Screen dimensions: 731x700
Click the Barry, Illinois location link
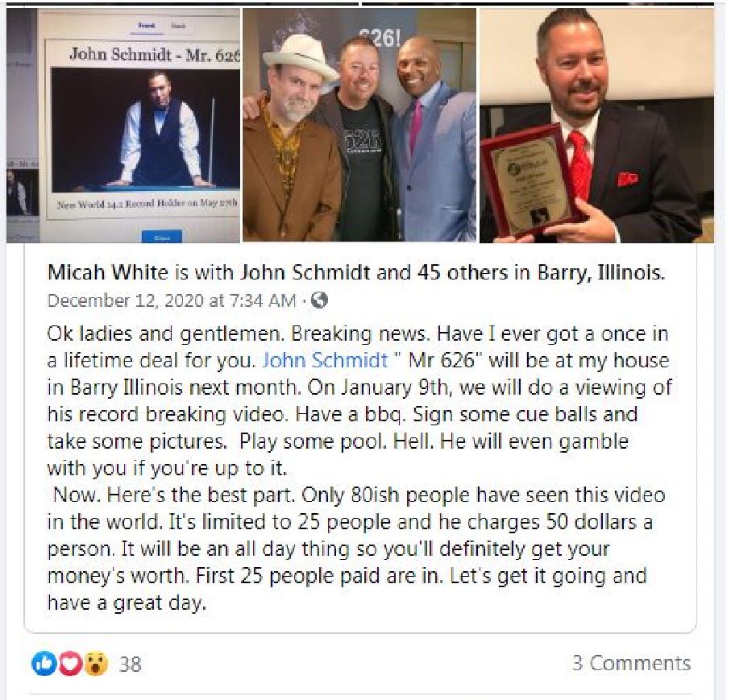[601, 272]
